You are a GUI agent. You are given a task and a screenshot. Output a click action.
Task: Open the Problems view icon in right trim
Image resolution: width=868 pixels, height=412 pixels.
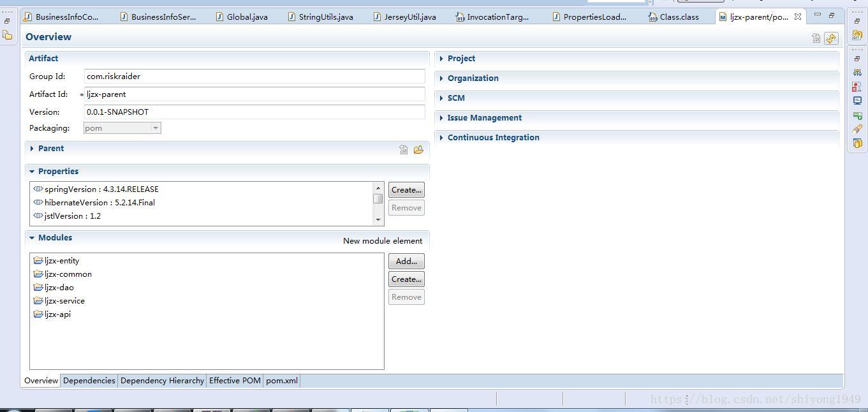pos(857,86)
